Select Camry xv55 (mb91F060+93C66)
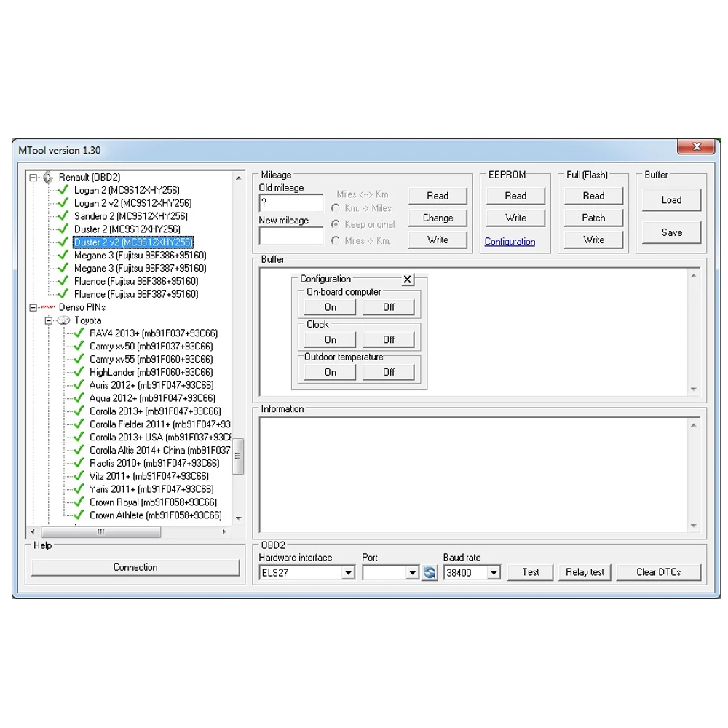Viewport: 728px width, 728px height. coord(151,360)
